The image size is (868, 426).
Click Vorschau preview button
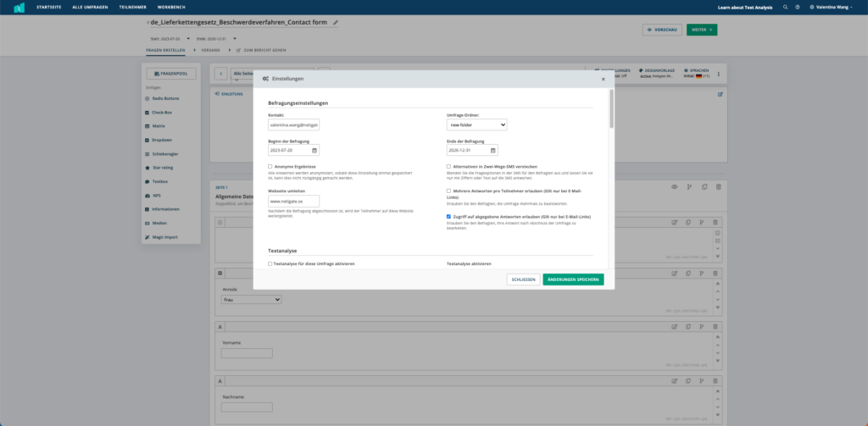(662, 30)
